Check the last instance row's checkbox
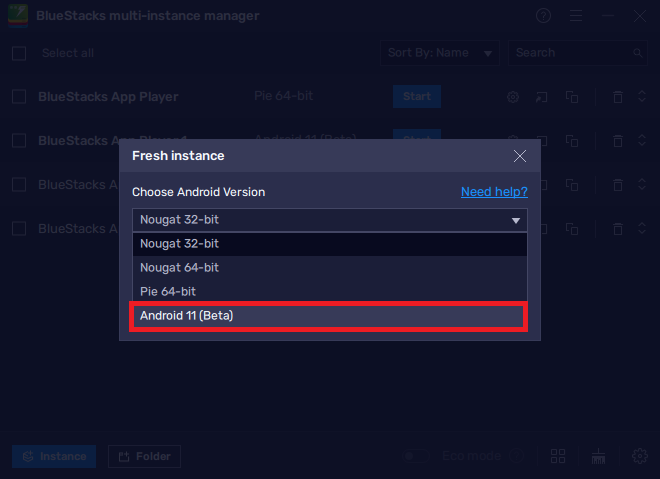This screenshot has width=660, height=479. tap(19, 229)
